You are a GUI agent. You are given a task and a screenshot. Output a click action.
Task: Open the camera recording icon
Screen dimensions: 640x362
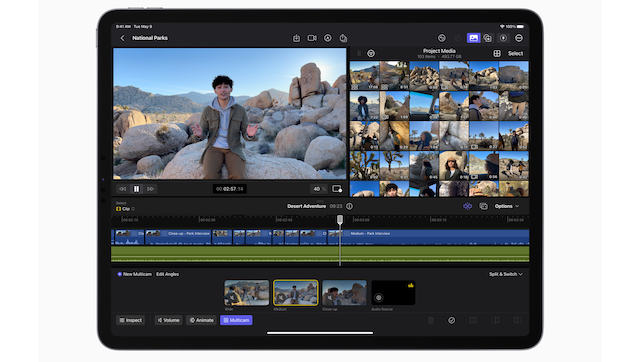(x=312, y=38)
